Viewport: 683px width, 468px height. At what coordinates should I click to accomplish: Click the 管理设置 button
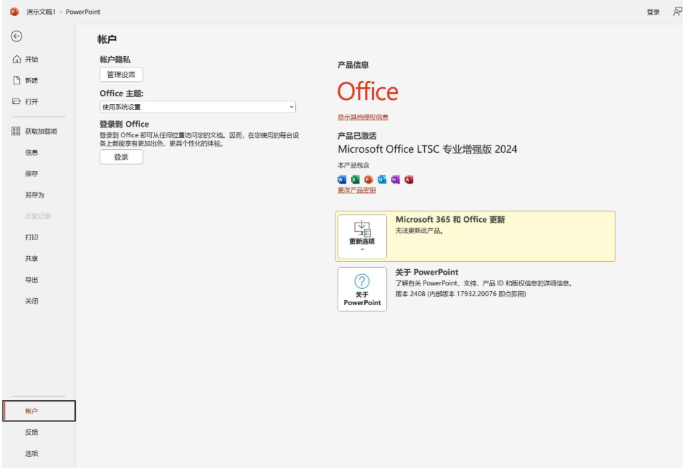(x=121, y=75)
